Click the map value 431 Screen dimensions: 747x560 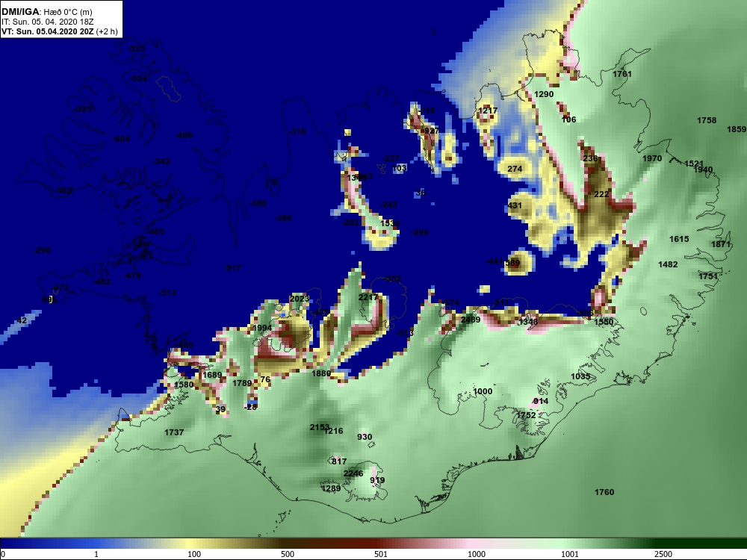coord(515,206)
